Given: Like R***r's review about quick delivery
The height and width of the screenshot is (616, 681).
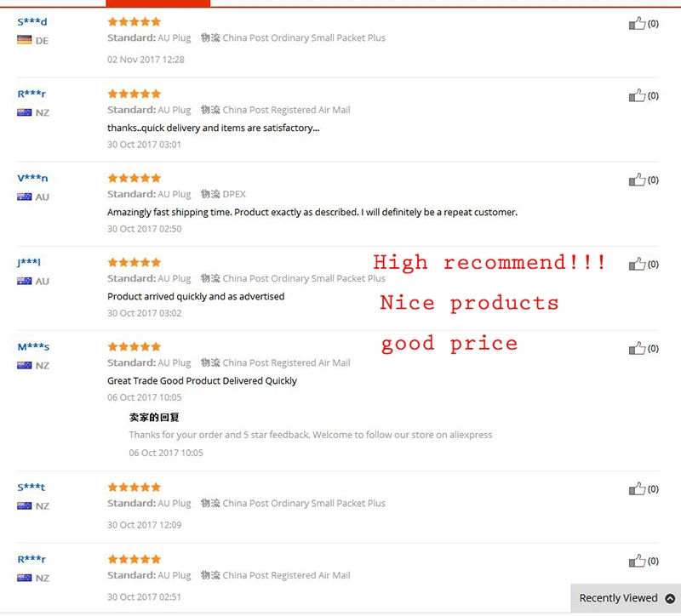Looking at the screenshot, I should click(637, 95).
